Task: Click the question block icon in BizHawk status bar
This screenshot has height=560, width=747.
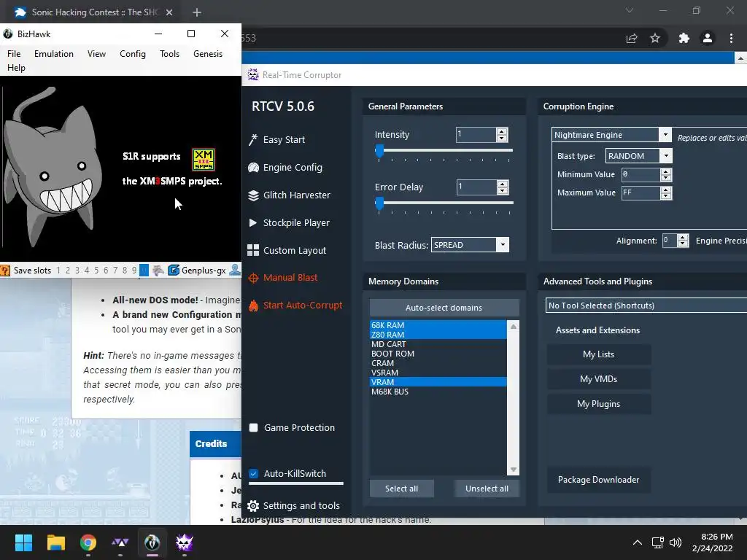Action: [x=5, y=271]
